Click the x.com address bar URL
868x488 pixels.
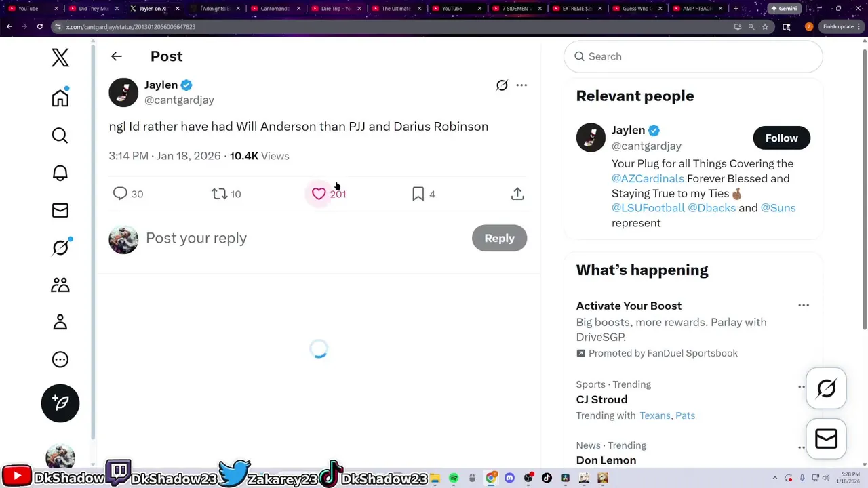(131, 27)
